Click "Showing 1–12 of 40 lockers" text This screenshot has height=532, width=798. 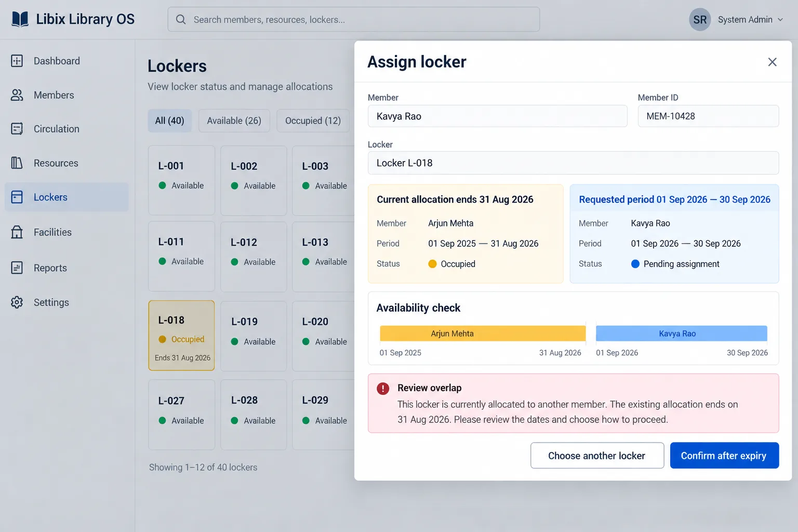coord(203,468)
